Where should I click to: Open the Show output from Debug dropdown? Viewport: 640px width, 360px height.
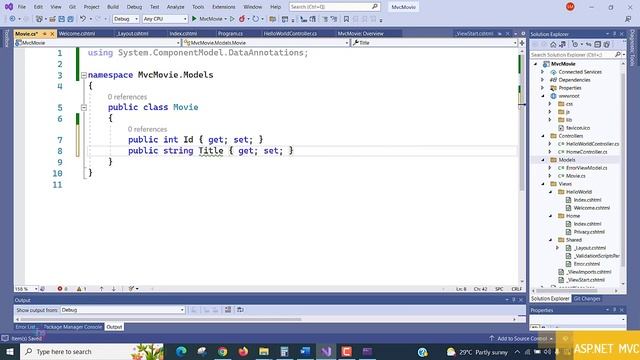(x=122, y=310)
